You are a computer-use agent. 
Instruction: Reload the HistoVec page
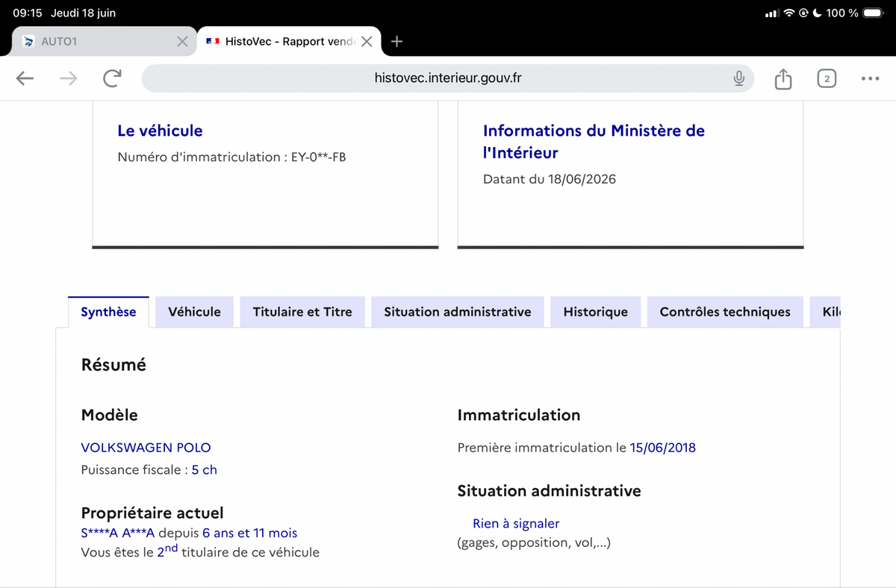point(112,78)
